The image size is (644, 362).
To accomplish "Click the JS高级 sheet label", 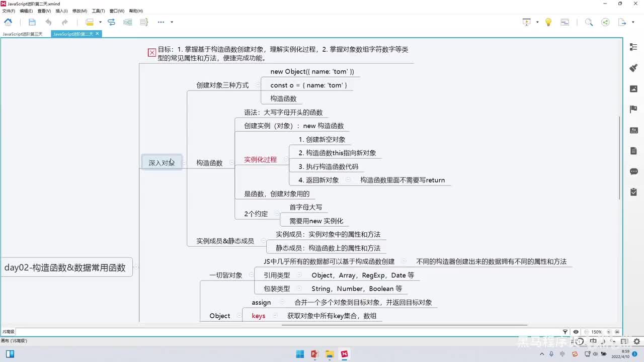I will coord(8,331).
